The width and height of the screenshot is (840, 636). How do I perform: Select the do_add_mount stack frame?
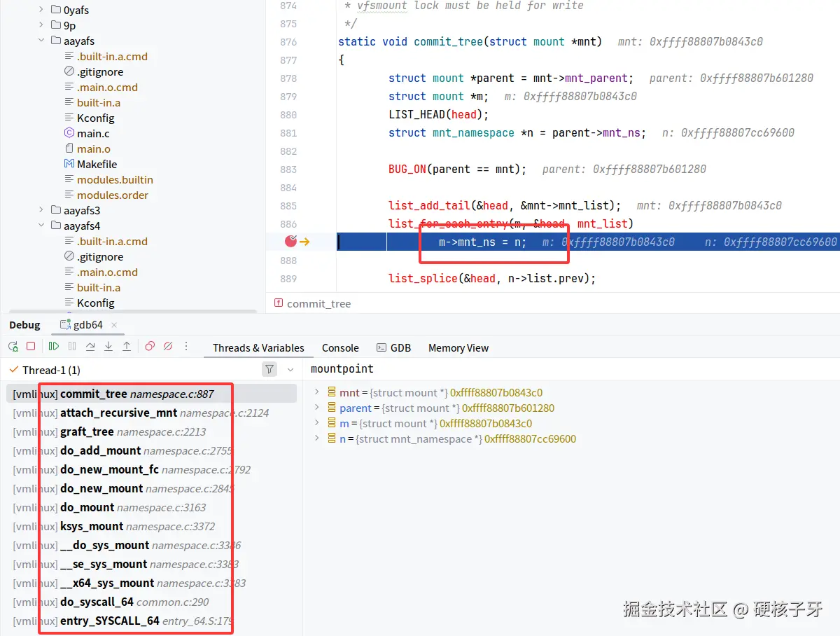coord(151,450)
